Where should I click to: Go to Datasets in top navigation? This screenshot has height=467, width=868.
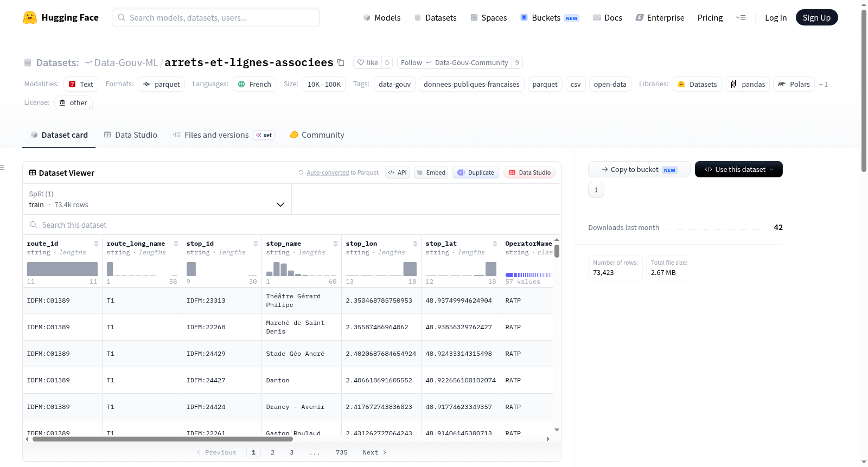(x=436, y=17)
